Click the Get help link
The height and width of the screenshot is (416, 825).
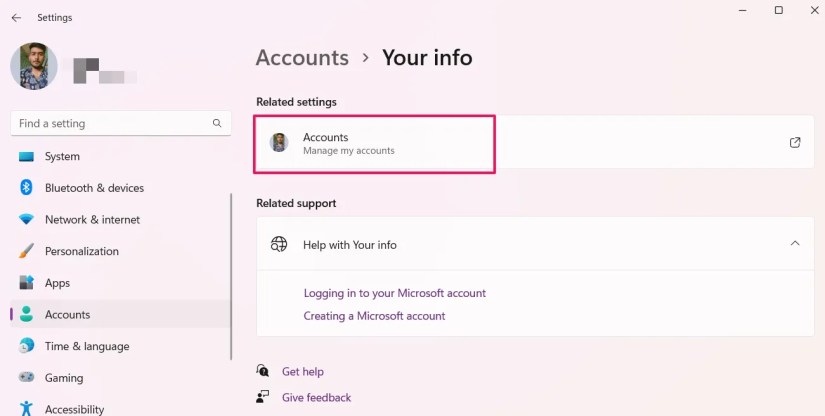tap(303, 372)
